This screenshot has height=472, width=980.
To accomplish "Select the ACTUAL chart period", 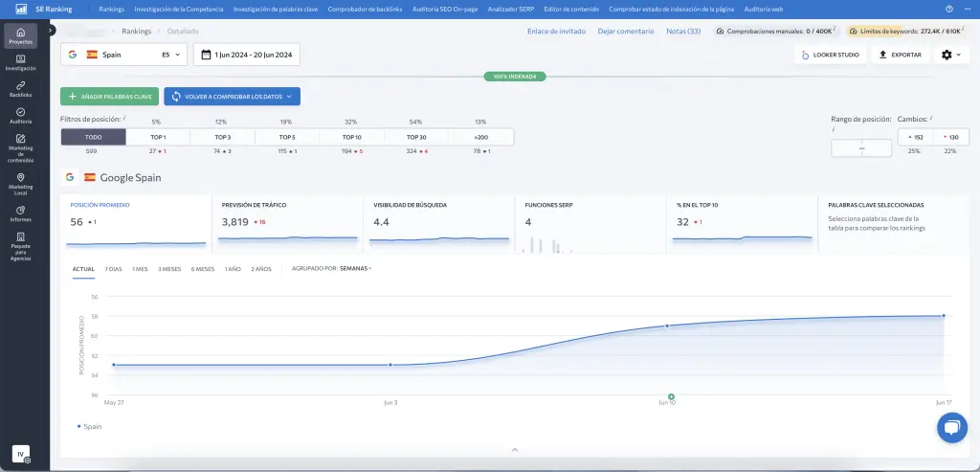I will [84, 269].
